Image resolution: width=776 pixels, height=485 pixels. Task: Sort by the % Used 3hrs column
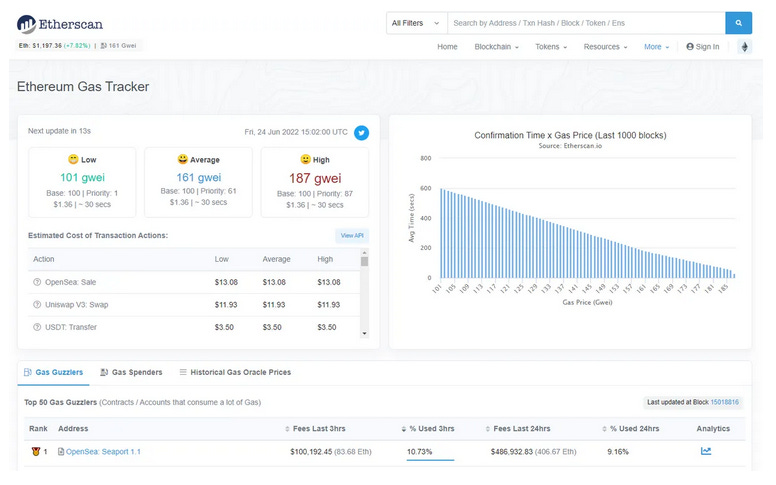pos(428,429)
